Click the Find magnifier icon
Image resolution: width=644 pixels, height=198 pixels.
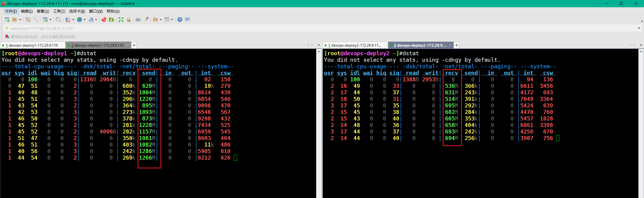click(58, 20)
